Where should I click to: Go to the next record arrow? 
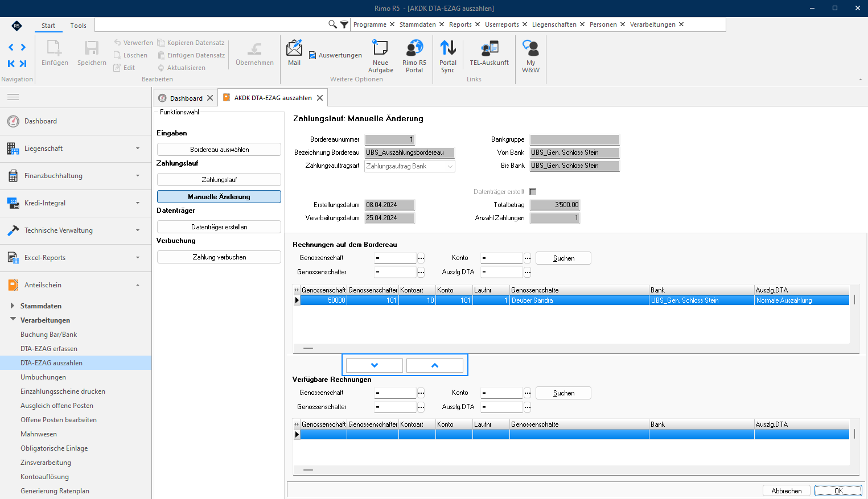coord(23,47)
